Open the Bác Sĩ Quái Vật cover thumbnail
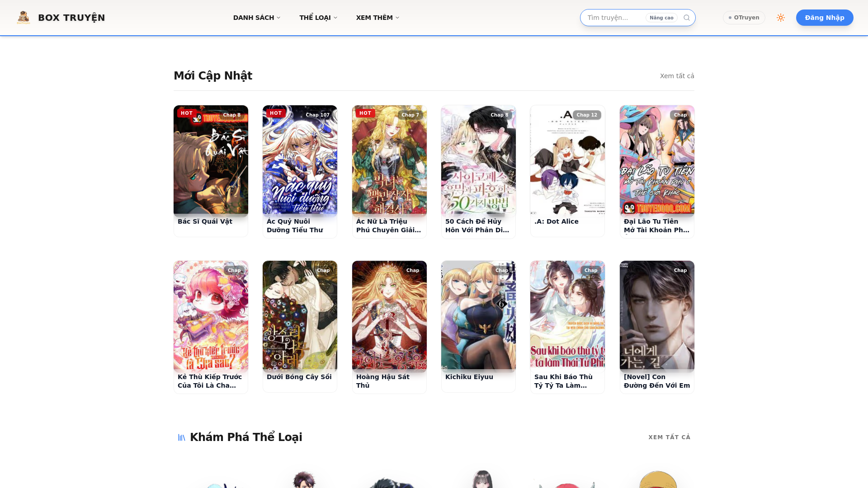 pos(211,161)
